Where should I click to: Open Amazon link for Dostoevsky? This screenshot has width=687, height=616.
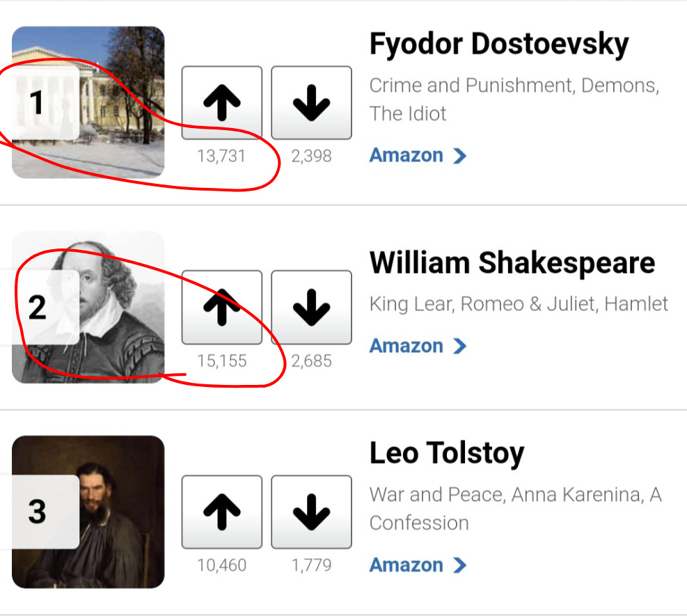[406, 155]
